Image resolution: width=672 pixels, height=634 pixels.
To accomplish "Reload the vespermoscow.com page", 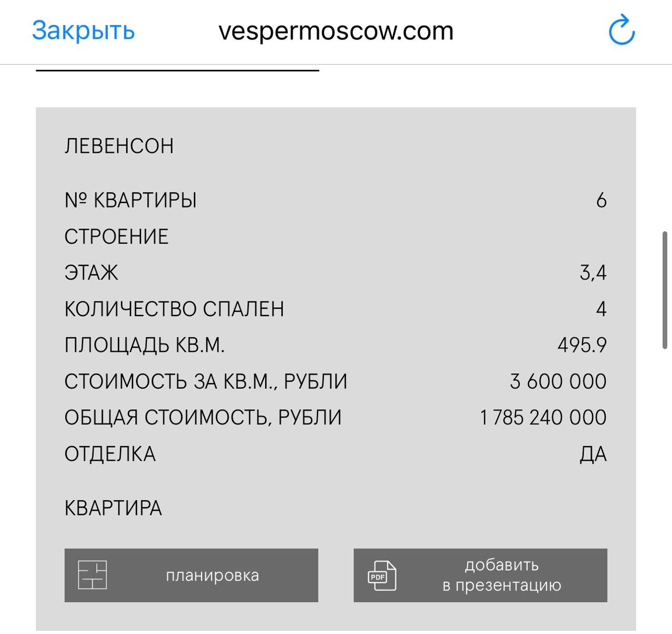I will pyautogui.click(x=622, y=30).
